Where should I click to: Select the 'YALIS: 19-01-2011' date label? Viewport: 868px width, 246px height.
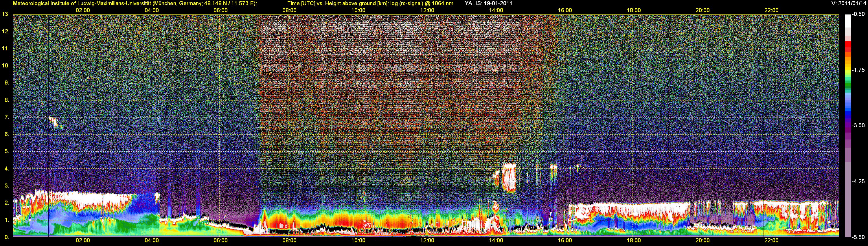pos(489,3)
